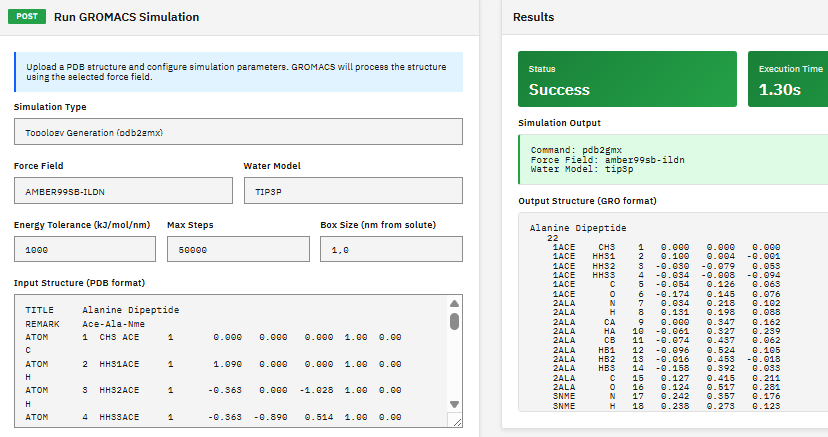Click the Results panel header
Screen dimensions: 828x437
point(533,17)
